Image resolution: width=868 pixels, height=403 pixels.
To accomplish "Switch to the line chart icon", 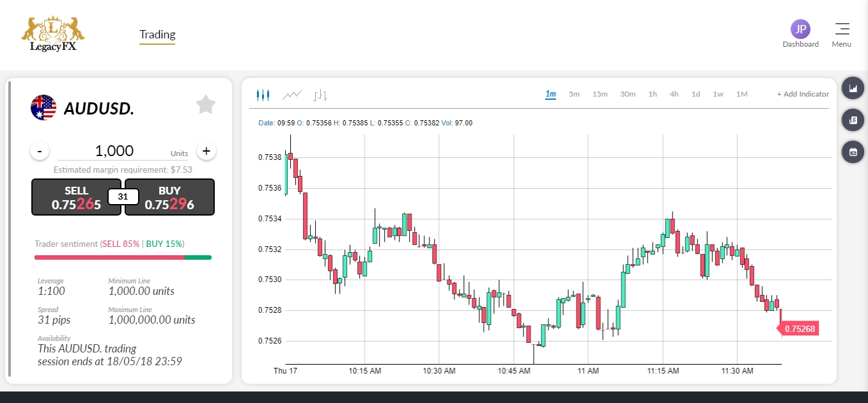I will click(x=292, y=95).
